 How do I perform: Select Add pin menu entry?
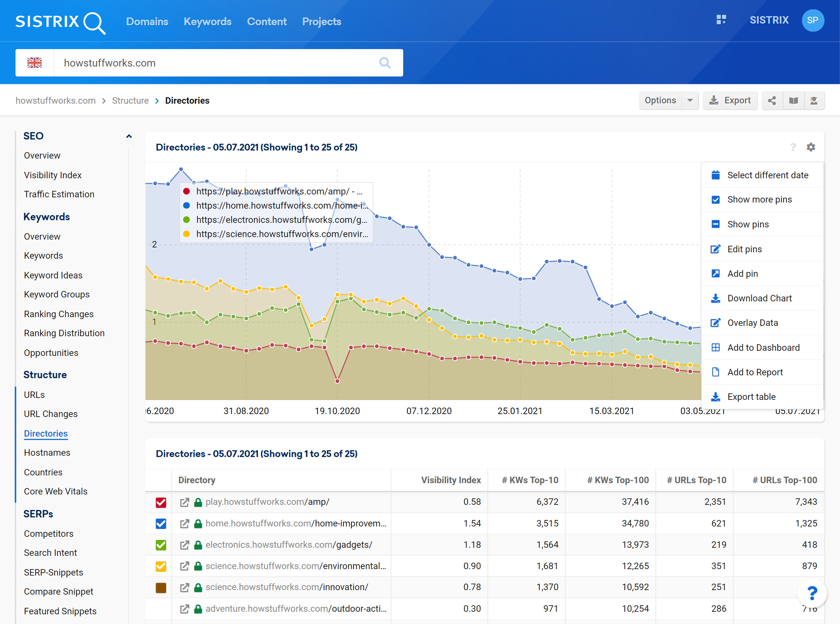tap(762, 274)
